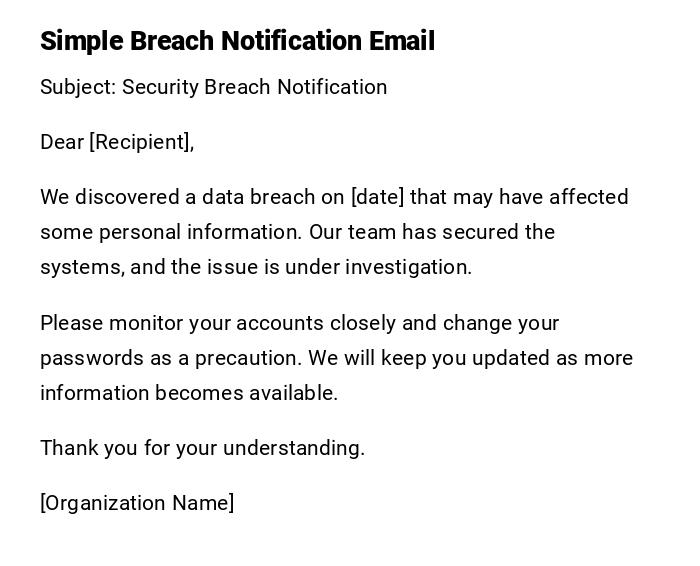Click the 'Simple Breach Notification Email' heading
This screenshot has width=700, height=566.
[x=237, y=41]
